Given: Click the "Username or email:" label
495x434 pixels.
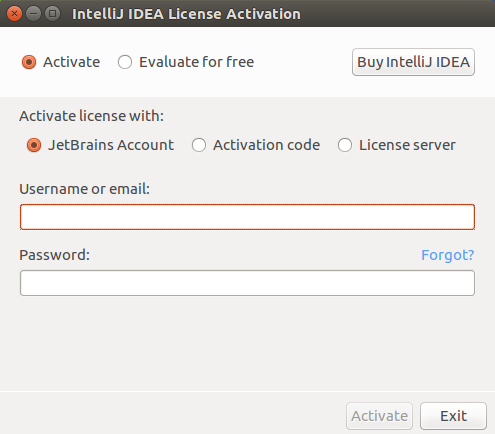Looking at the screenshot, I should (x=85, y=189).
